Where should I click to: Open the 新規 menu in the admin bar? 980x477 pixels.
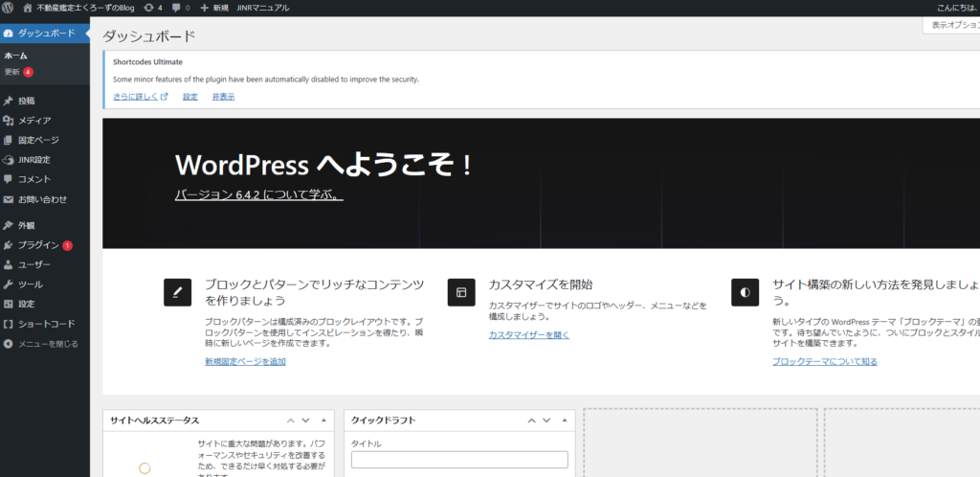click(214, 8)
